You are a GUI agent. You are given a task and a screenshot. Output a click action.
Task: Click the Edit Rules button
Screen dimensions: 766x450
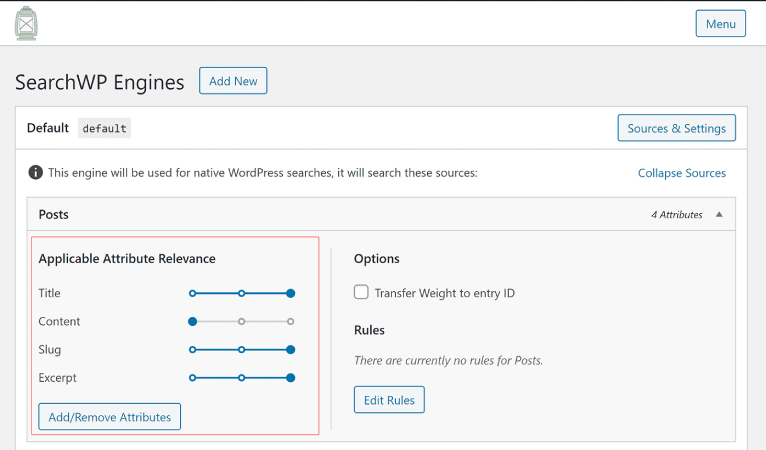[x=389, y=400]
